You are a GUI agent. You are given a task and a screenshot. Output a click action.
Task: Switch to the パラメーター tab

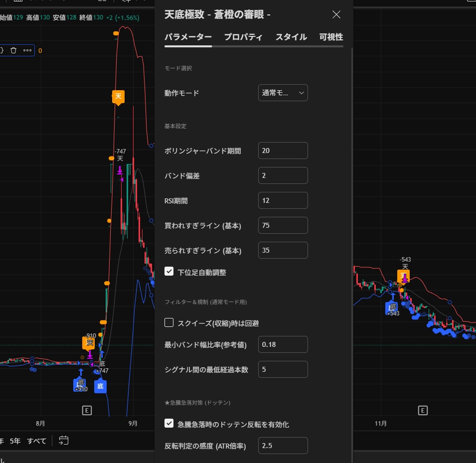tap(188, 37)
